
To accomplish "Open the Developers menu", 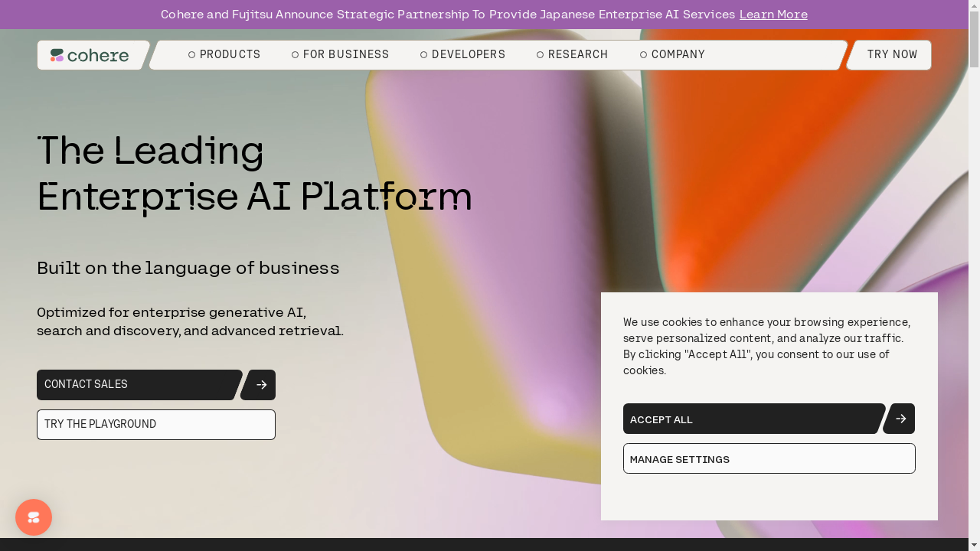I will tap(462, 55).
